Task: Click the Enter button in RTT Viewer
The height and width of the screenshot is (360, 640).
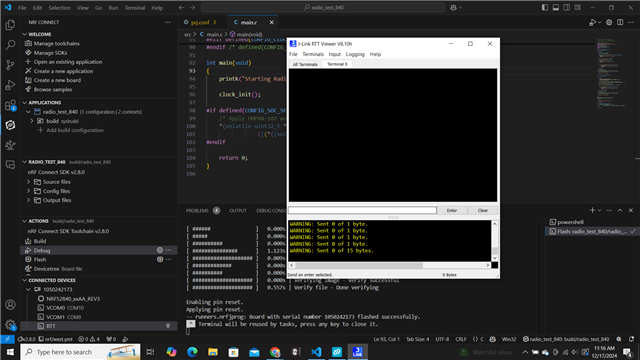Action: [x=451, y=211]
